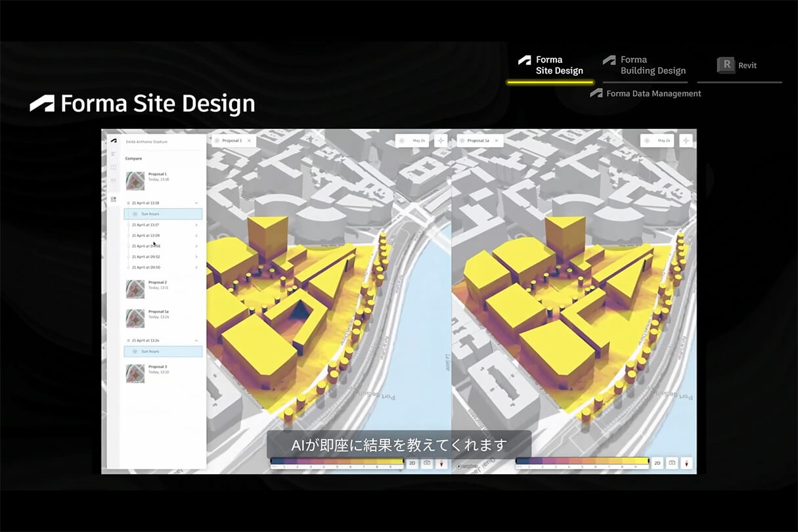Take a camera snapshot of the left viewport
This screenshot has height=532, width=798.
(x=427, y=463)
